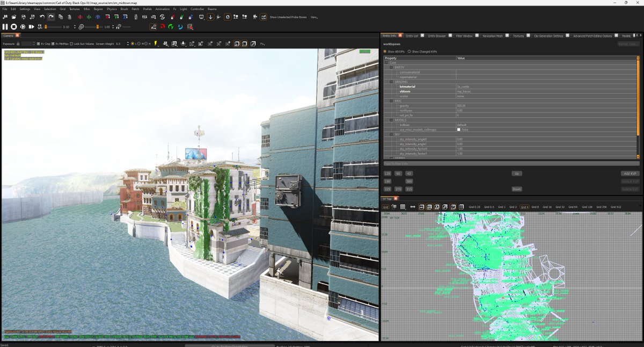644x347 pixels.
Task: Click the blue rotate arrow icon
Action: (x=180, y=27)
